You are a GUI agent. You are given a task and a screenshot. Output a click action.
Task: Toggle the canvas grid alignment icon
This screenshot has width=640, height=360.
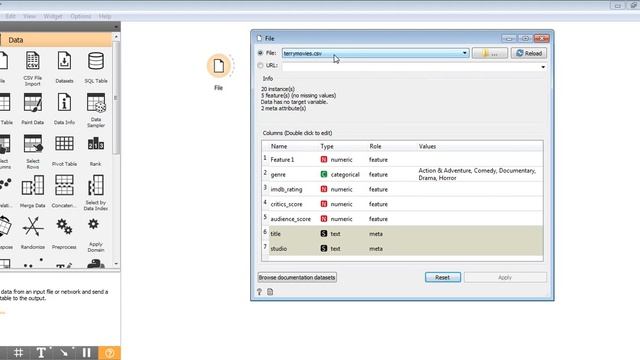(x=18, y=353)
